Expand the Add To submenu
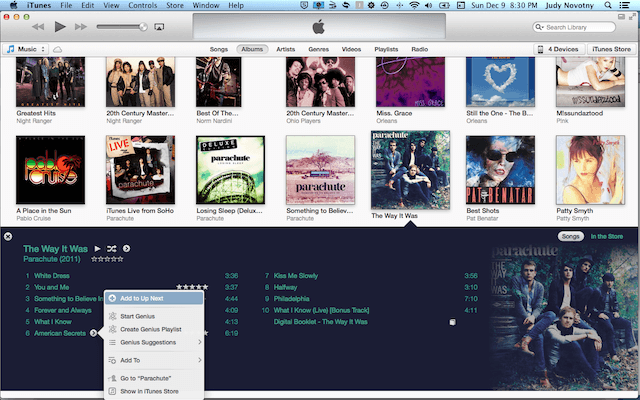 click(x=154, y=360)
